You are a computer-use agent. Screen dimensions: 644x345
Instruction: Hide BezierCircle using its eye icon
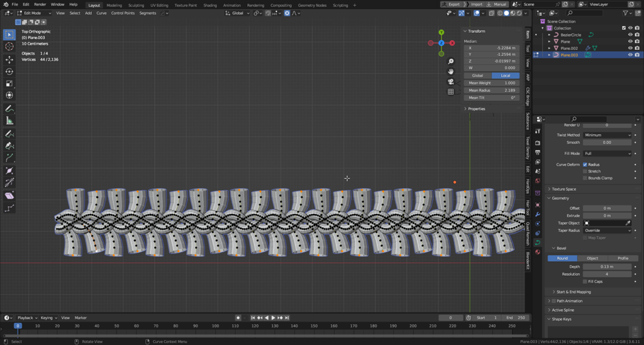630,35
